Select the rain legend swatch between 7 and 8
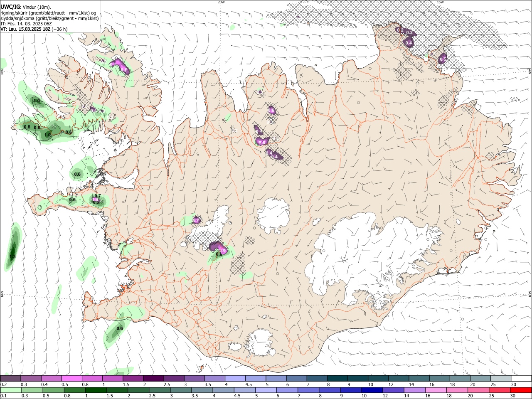532x399 pixels. pos(308,390)
